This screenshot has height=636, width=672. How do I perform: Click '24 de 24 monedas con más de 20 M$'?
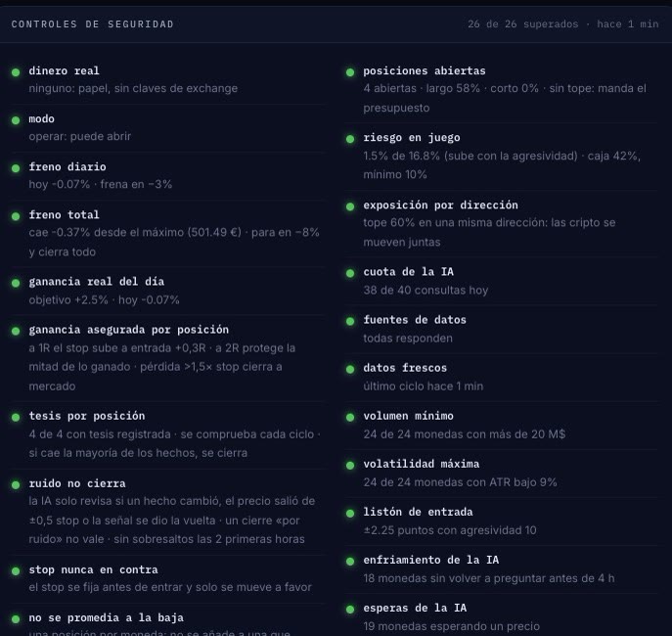click(465, 434)
